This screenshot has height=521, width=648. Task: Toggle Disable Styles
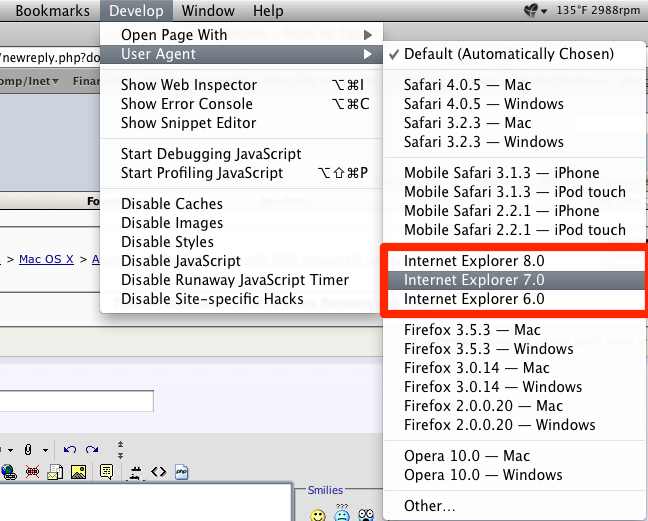coord(242,242)
